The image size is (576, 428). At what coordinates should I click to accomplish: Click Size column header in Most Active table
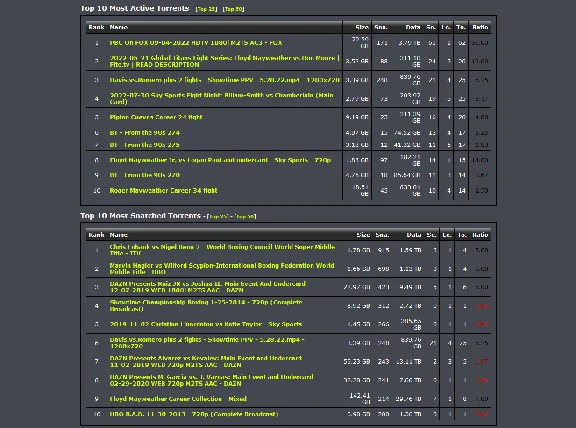pyautogui.click(x=362, y=27)
